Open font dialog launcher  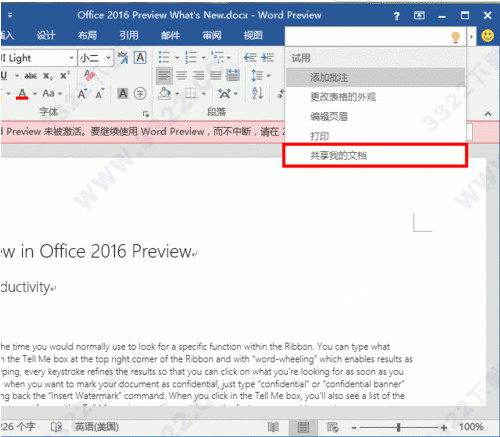146,114
